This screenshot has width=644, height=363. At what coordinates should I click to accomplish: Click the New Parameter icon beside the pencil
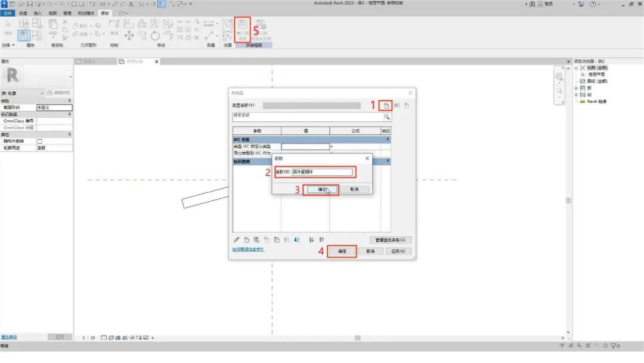[x=246, y=239]
